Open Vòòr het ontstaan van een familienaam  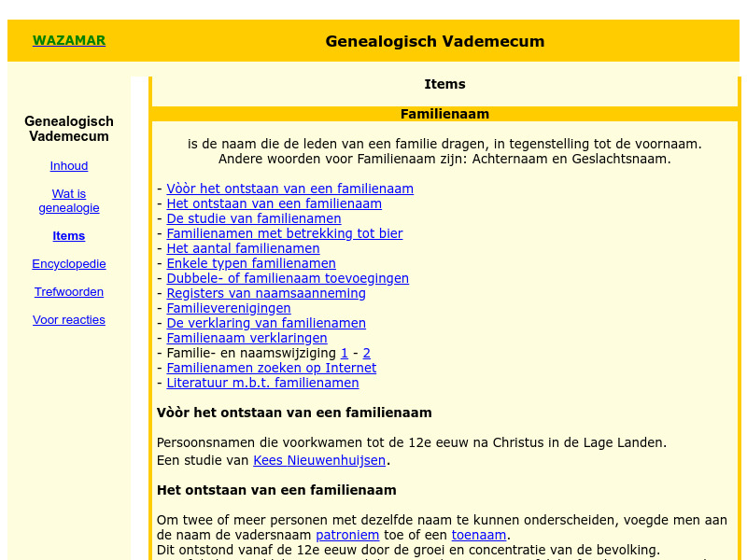(289, 188)
